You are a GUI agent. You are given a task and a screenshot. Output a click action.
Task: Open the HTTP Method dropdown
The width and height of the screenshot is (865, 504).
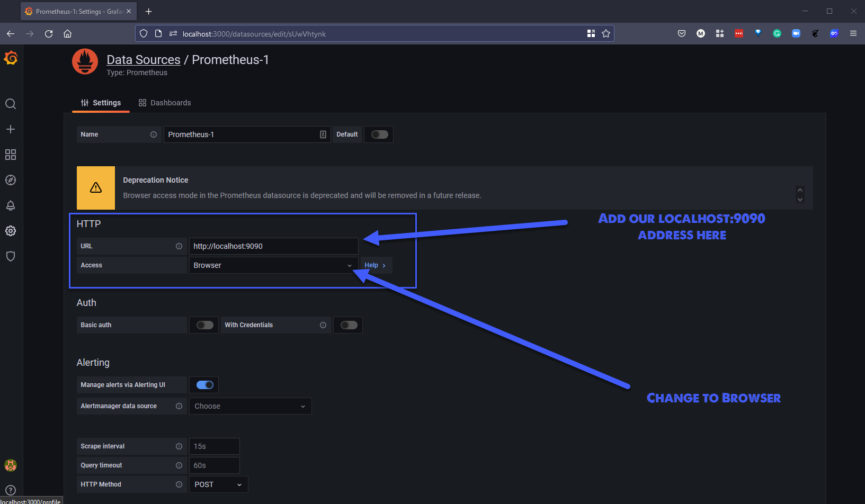[218, 484]
